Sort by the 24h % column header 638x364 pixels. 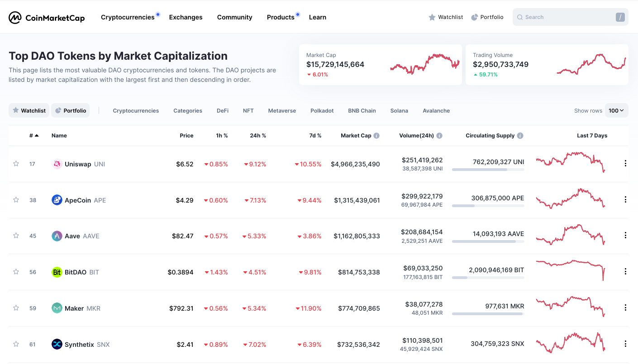(x=258, y=136)
